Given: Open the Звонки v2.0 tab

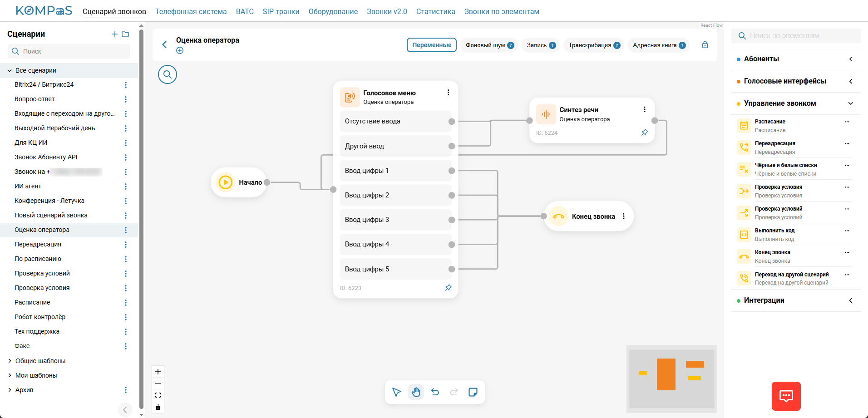Looking at the screenshot, I should 387,11.
